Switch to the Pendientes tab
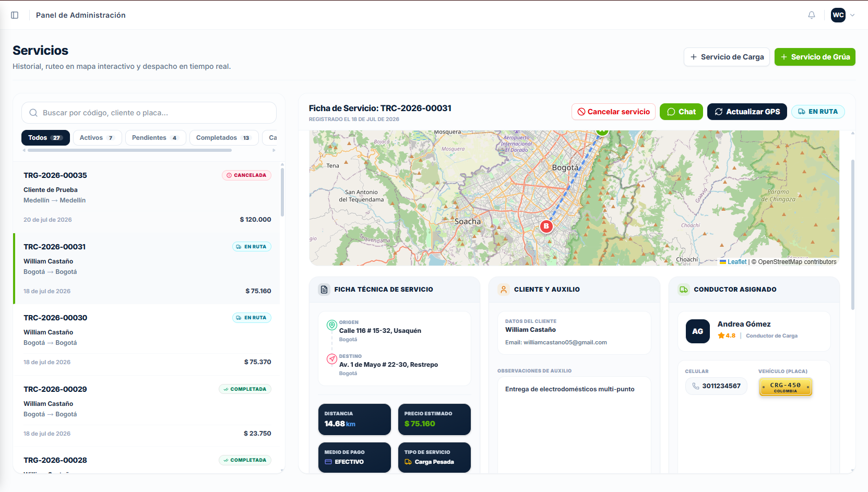The height and width of the screenshot is (492, 868). pyautogui.click(x=156, y=138)
